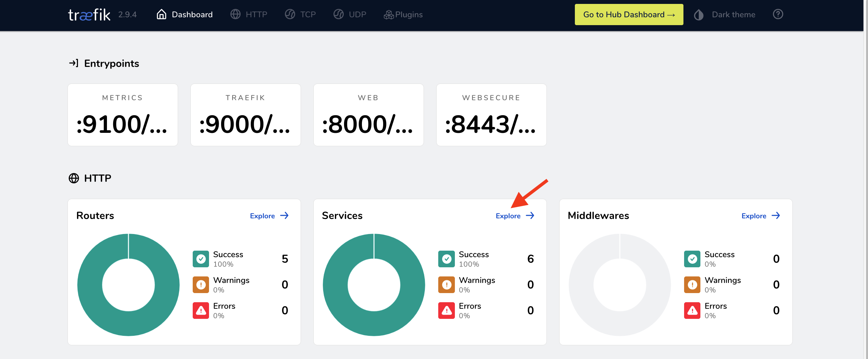Click the Entrypoints section arrow icon
This screenshot has height=359, width=868.
coord(73,63)
